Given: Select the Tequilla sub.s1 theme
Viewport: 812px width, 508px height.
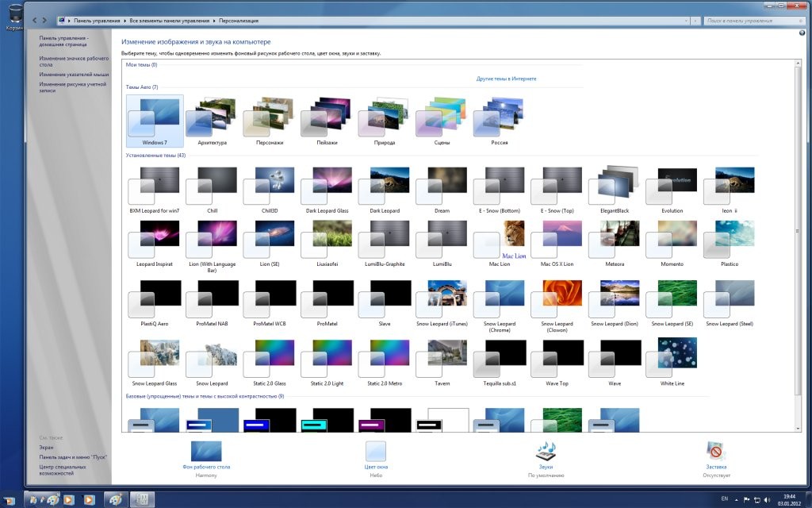Looking at the screenshot, I should coord(500,363).
